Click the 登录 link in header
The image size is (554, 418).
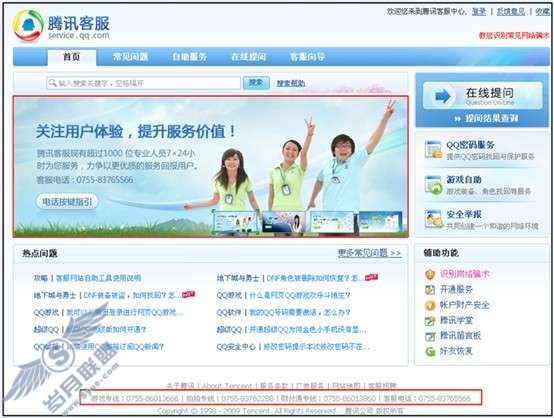[x=479, y=12]
